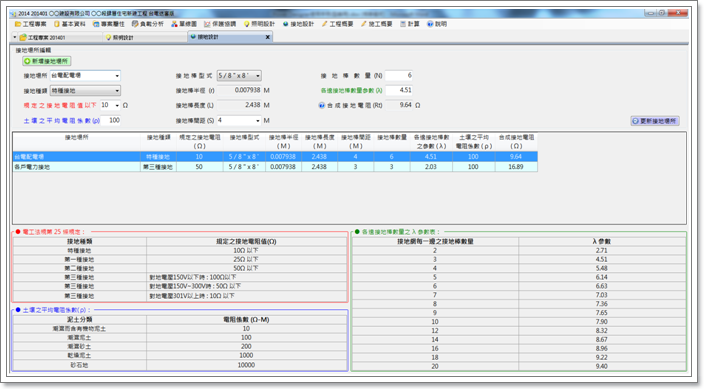Image resolution: width=704 pixels, height=389 pixels.
Task: Click the 第一種接地 row label
Action: pos(79,260)
